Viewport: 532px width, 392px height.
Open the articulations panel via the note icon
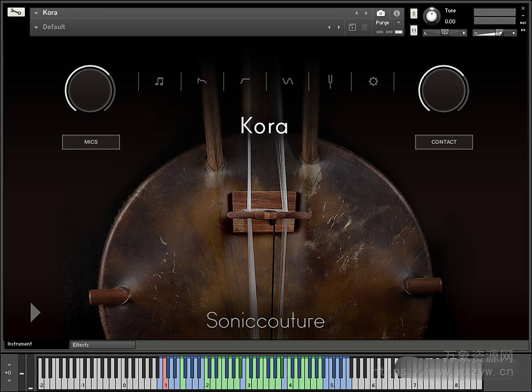coord(160,81)
